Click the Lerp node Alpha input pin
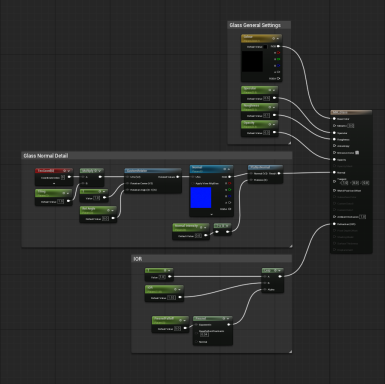 (x=265, y=289)
